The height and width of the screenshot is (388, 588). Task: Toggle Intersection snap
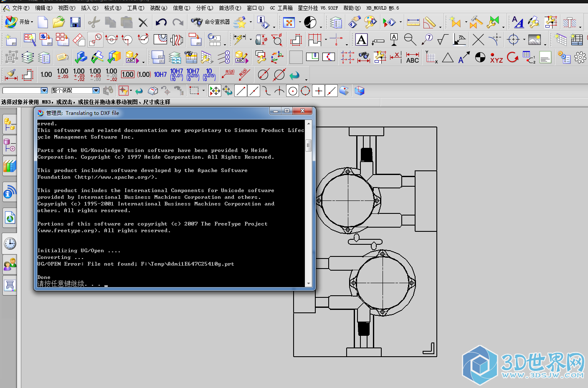(x=279, y=91)
